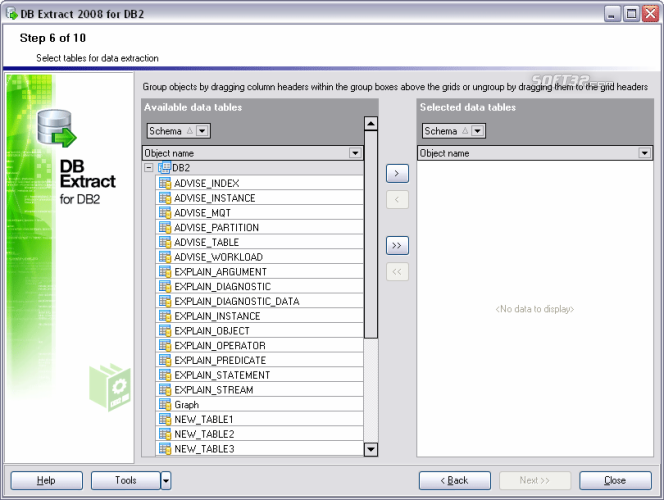The width and height of the screenshot is (664, 500).
Task: Click the table icon beside EXPLAIN_INSTANCE
Action: coord(165,316)
